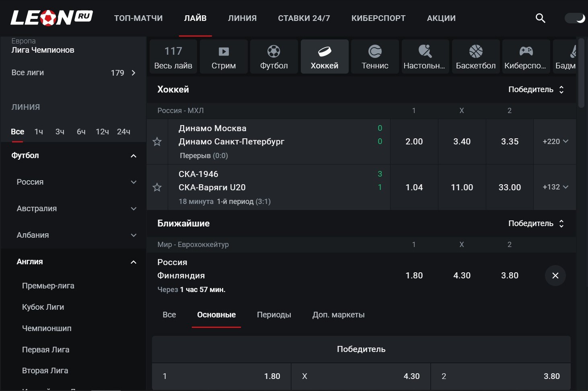
Task: Select the Все time filter
Action: 18,132
